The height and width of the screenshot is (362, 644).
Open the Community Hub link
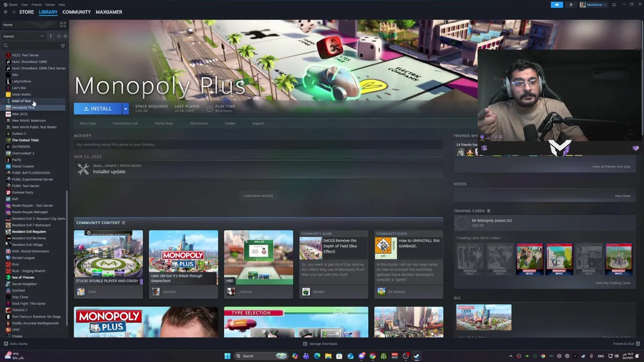(125, 123)
